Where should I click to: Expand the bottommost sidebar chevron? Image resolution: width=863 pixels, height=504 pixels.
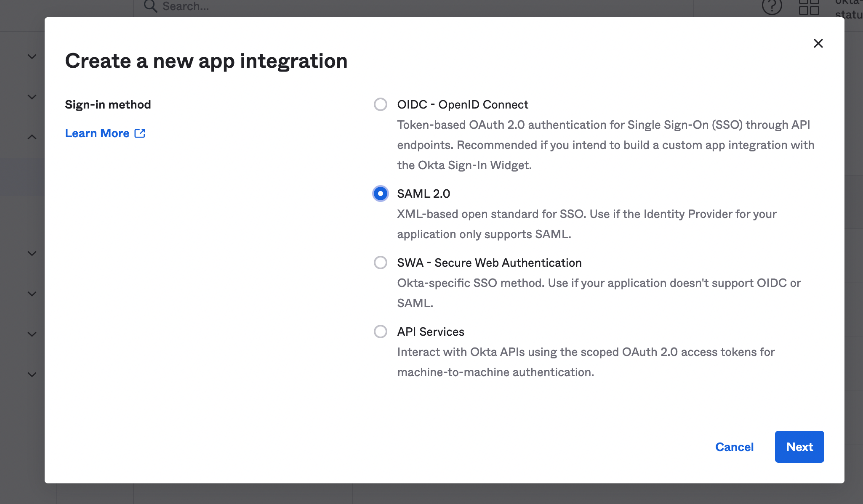pos(32,374)
